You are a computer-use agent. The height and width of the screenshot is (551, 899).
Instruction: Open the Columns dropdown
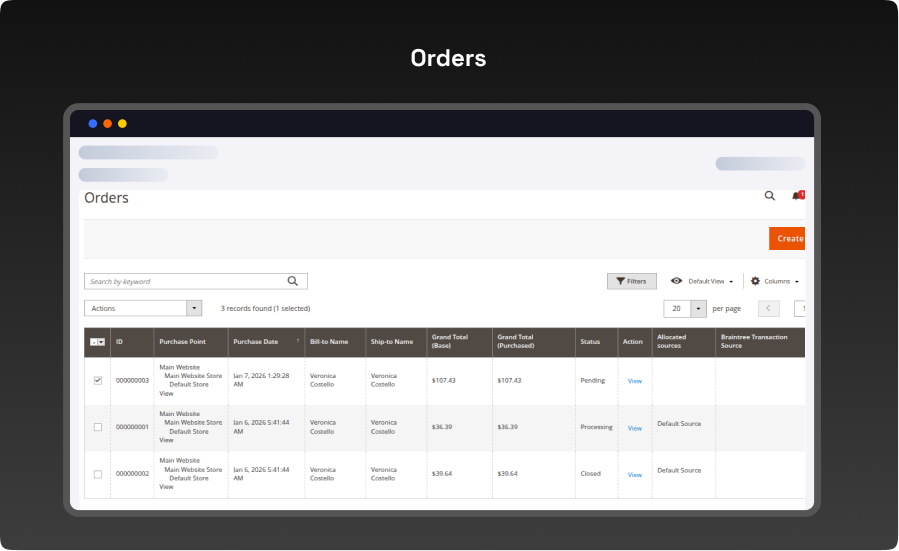(x=775, y=282)
